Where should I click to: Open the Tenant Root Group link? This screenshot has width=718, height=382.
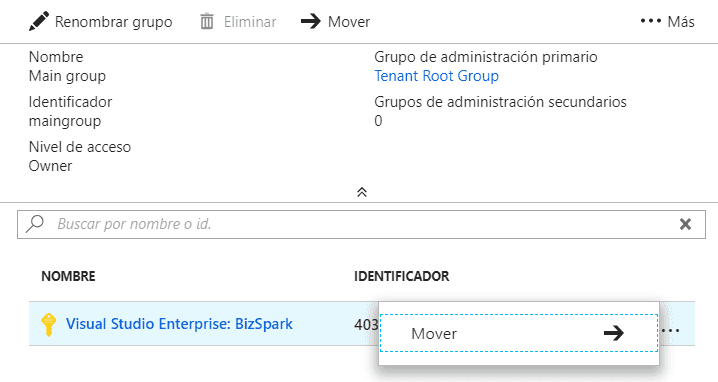click(x=436, y=76)
